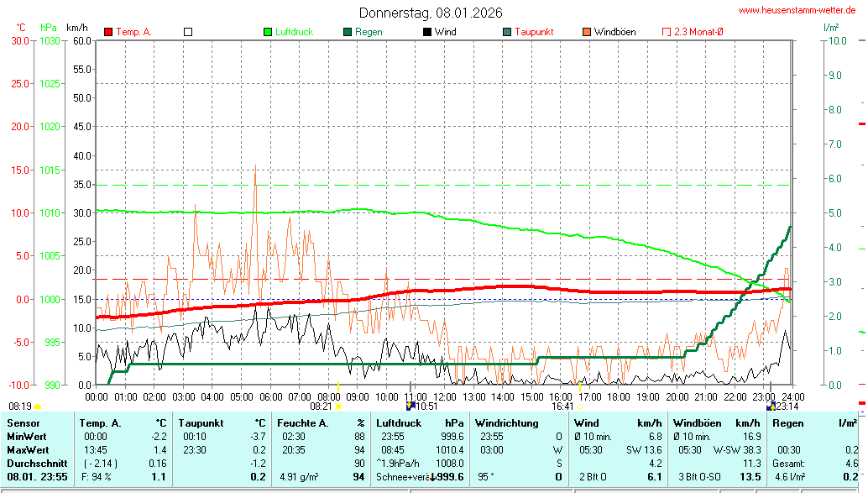Viewport: 868px width, 493px height.
Task: Click the moon icon next to 23:14
Action: (771, 406)
